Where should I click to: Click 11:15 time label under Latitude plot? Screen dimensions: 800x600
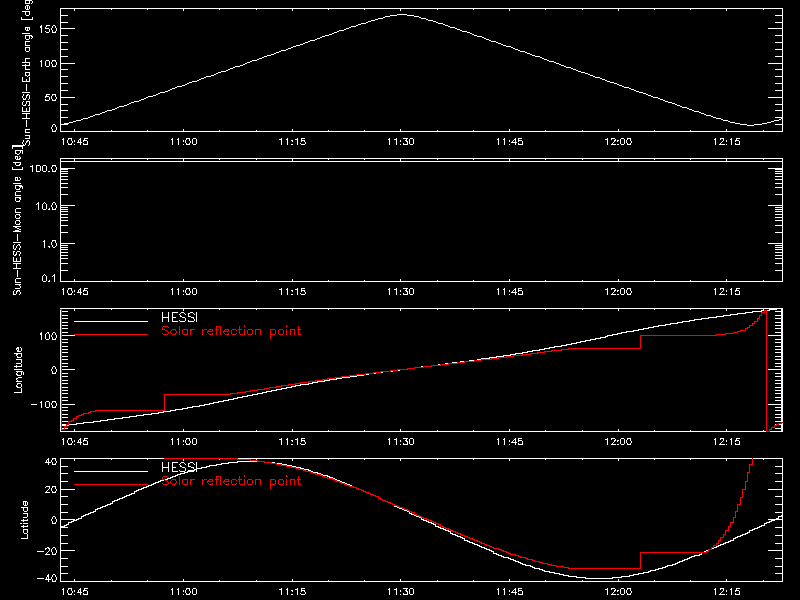(292, 592)
